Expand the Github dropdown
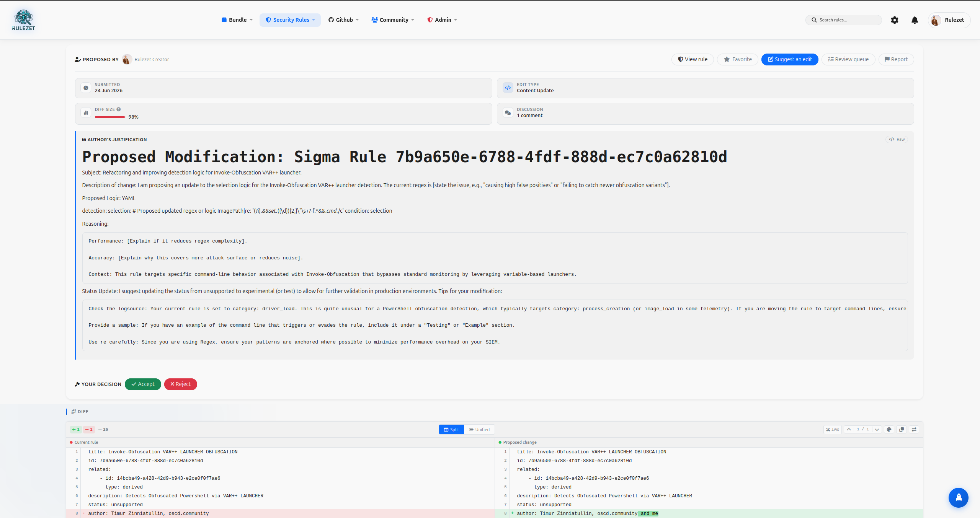Screen dimensions: 980x518 (343, 20)
